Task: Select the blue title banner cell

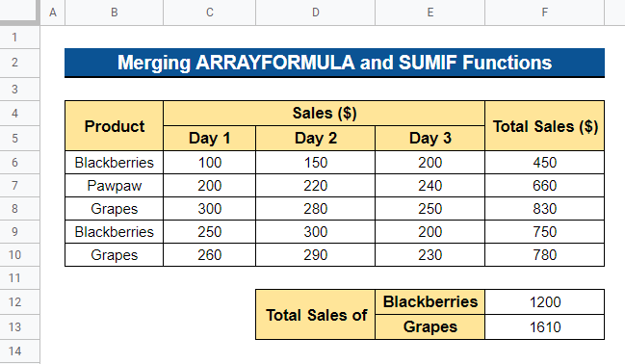Action: (334, 63)
